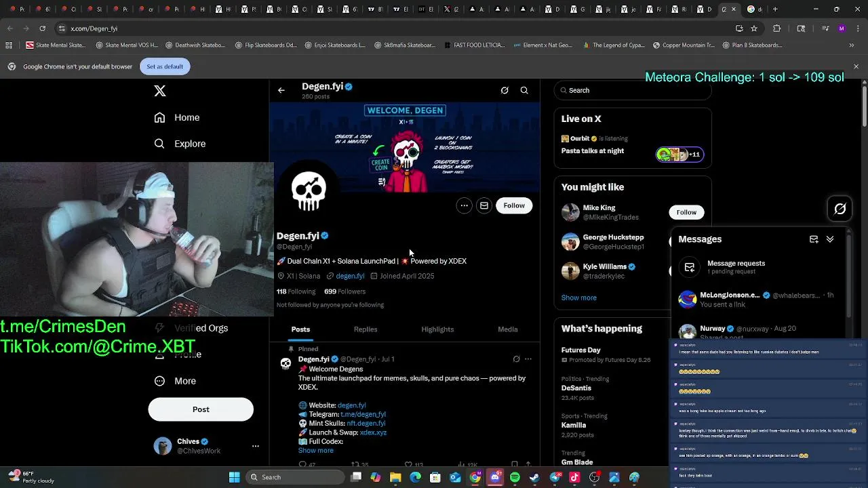
Task: Reload the page in Chrome
Action: click(42, 28)
